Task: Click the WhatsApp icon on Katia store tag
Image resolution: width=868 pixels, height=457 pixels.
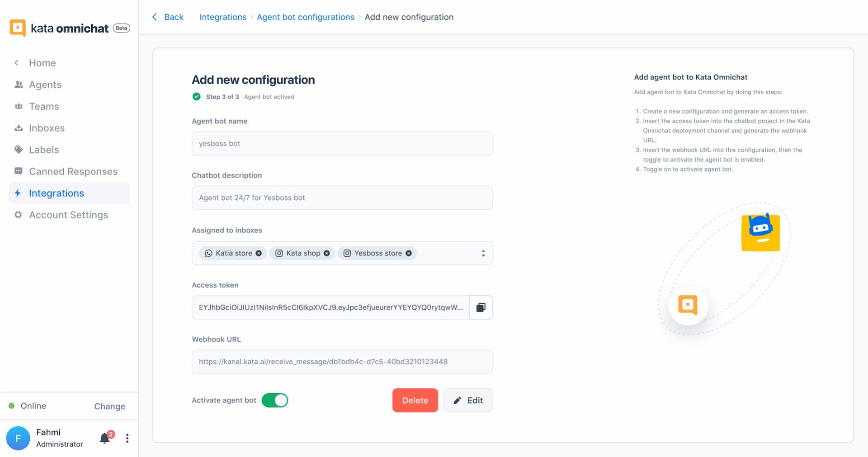Action: point(208,253)
